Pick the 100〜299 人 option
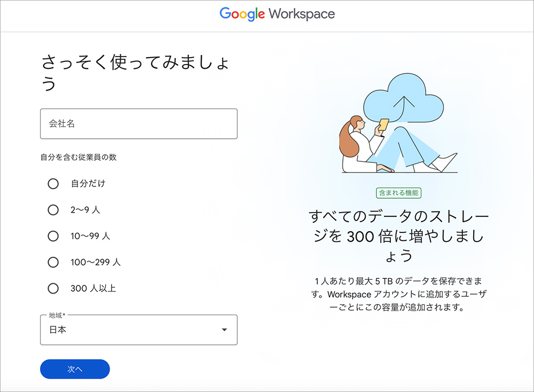This screenshot has height=392, width=534. pos(53,262)
